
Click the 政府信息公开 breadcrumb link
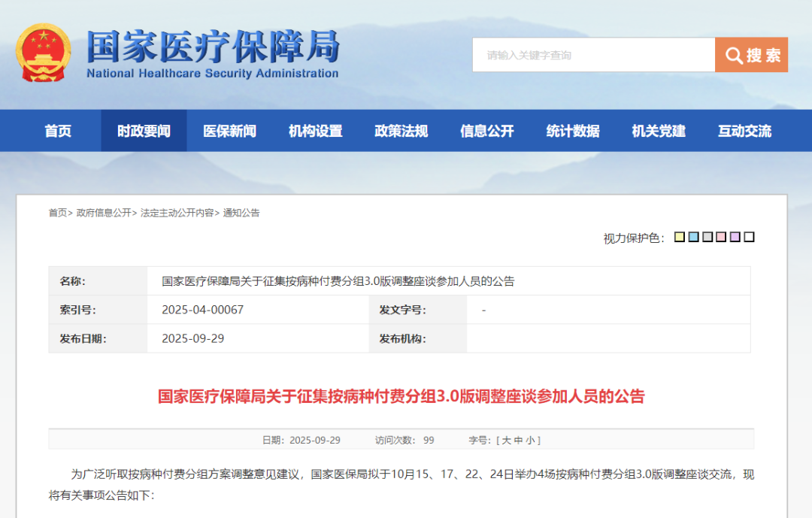(96, 213)
